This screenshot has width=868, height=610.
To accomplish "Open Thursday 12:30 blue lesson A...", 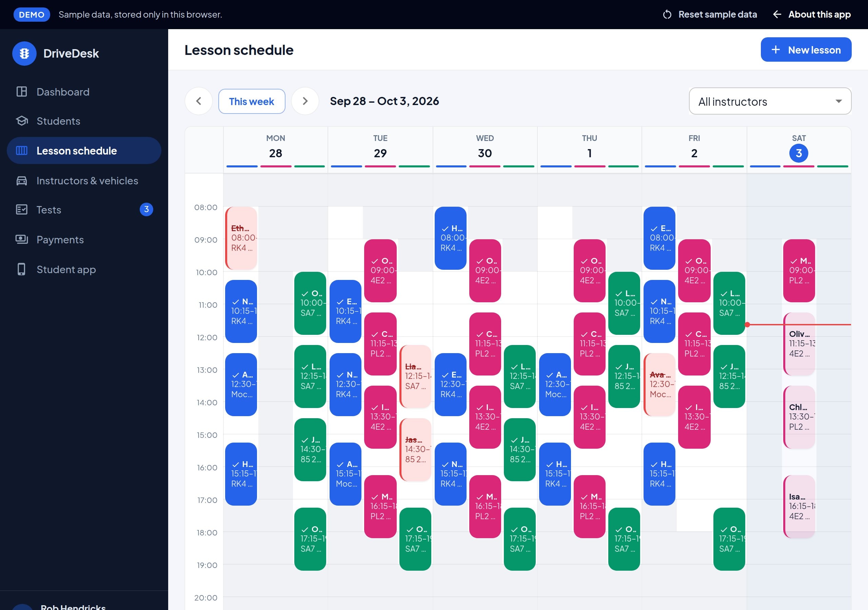I will [555, 385].
